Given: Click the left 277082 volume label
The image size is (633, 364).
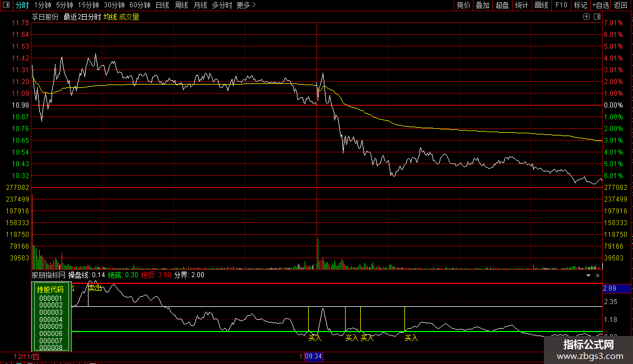Looking at the screenshot, I should coord(17,188).
